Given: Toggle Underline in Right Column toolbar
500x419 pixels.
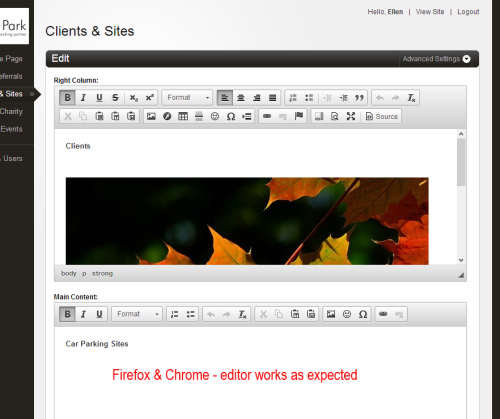Looking at the screenshot, I should click(x=99, y=98).
